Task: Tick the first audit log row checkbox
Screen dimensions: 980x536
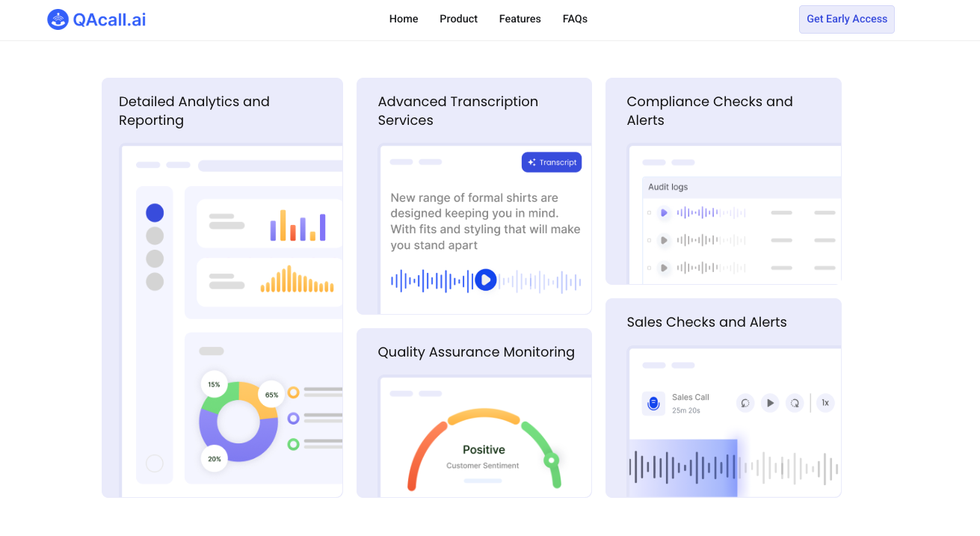Action: coord(649,213)
